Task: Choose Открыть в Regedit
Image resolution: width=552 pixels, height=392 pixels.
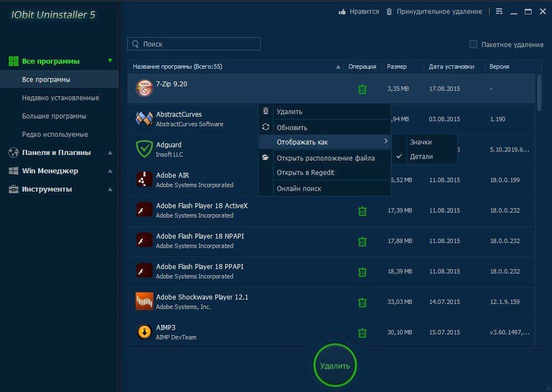Action: tap(324, 173)
